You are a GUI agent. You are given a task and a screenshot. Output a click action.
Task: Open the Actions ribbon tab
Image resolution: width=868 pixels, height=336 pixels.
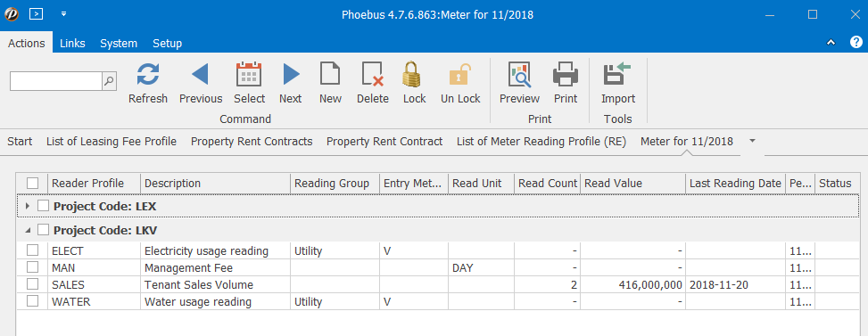[x=26, y=43]
